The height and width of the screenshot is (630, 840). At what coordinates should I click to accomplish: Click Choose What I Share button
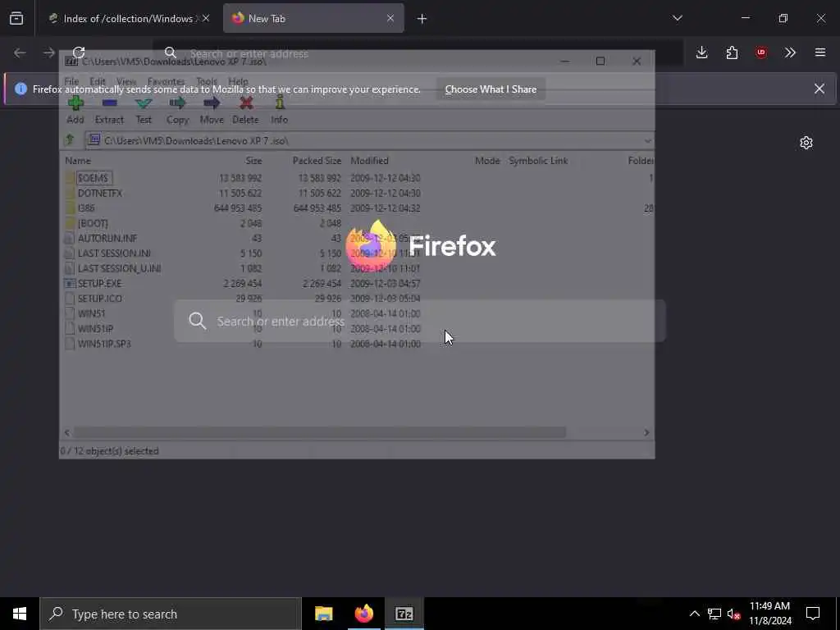point(491,89)
